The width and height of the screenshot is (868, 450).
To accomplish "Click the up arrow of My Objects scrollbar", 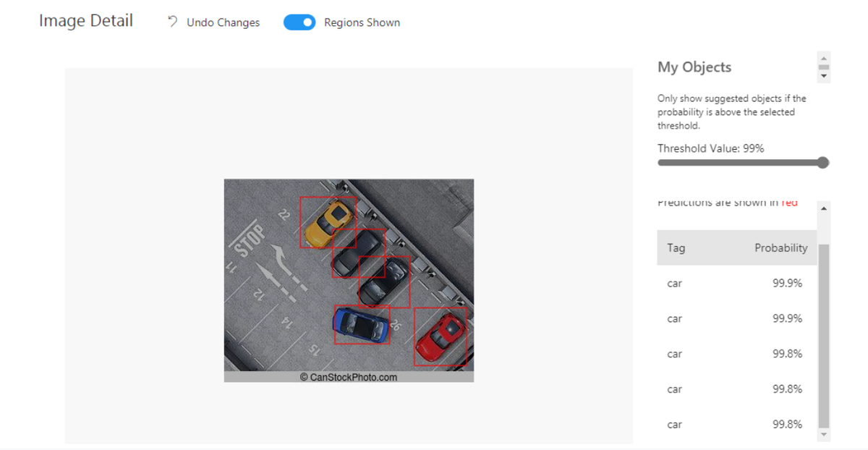I will (x=823, y=57).
